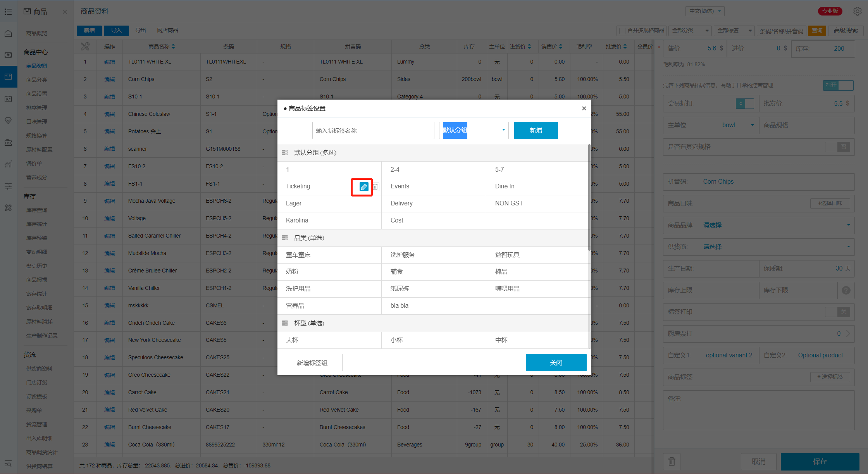The height and width of the screenshot is (474, 868).
Task: Click blue 关闭 button in dialog
Action: pyautogui.click(x=556, y=363)
